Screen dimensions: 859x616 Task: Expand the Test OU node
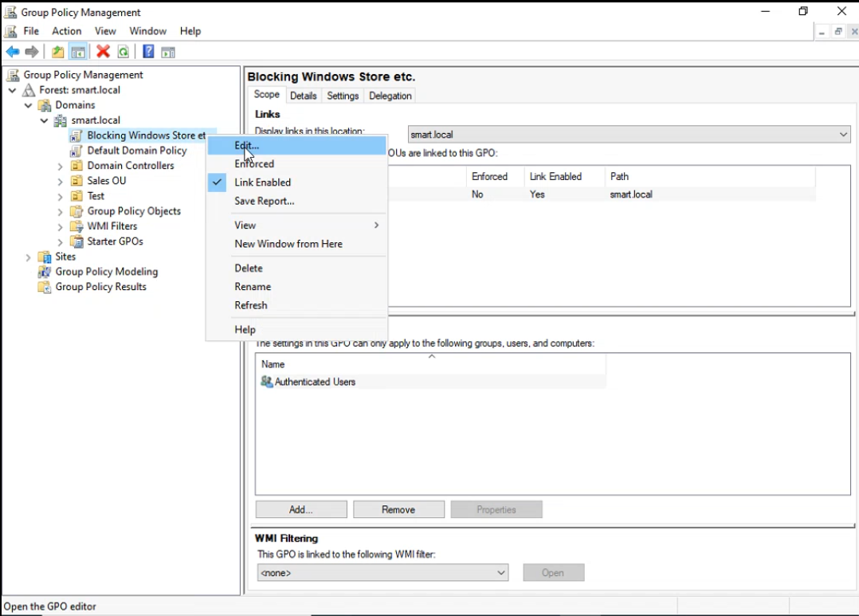61,197
